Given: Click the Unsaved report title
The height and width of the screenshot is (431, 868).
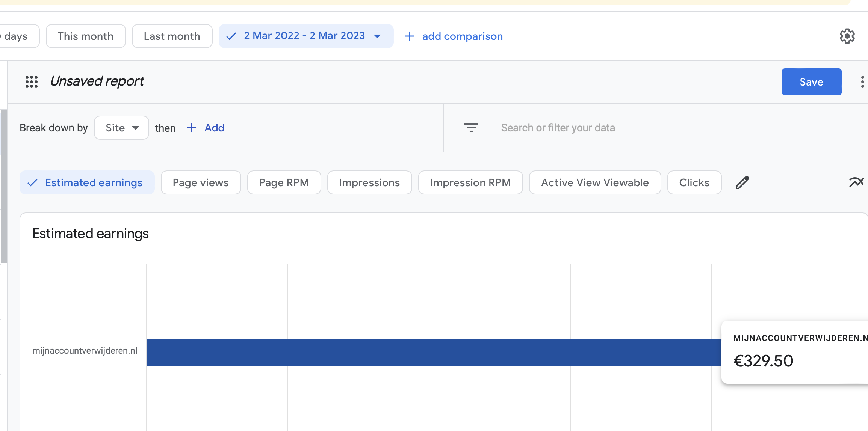Looking at the screenshot, I should pos(97,81).
